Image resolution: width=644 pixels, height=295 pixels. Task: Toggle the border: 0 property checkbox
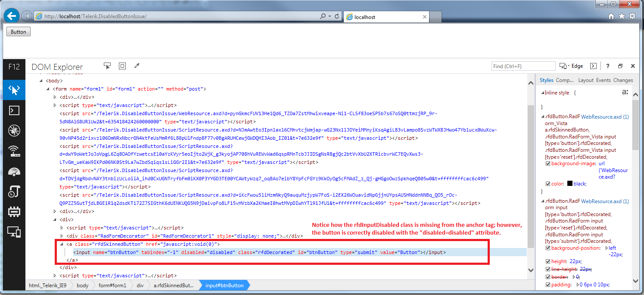pos(548,276)
